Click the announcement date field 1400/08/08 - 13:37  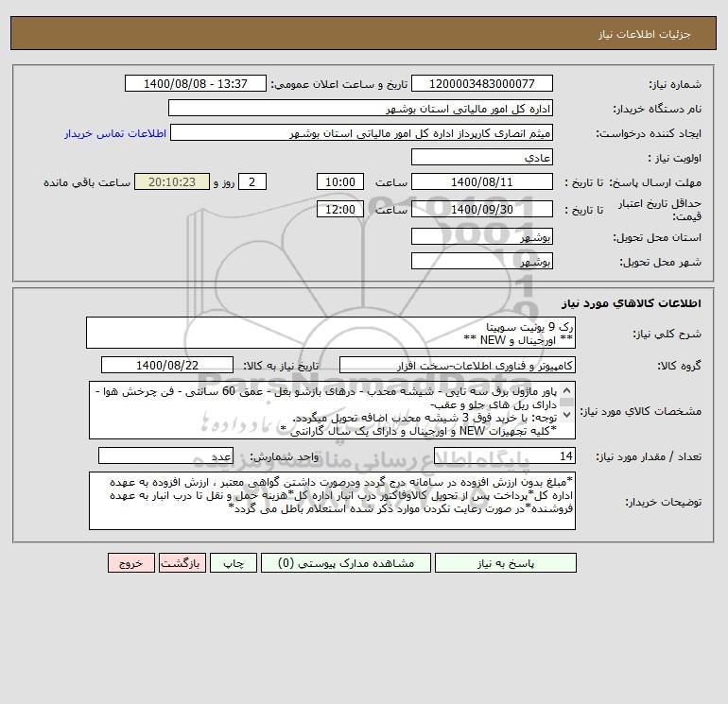(196, 83)
